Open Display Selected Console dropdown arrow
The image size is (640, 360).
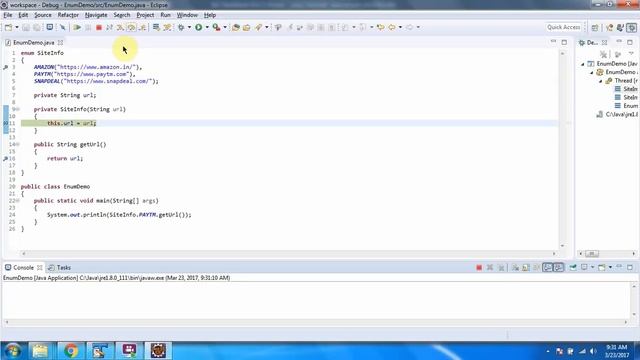pyautogui.click(x=592, y=267)
